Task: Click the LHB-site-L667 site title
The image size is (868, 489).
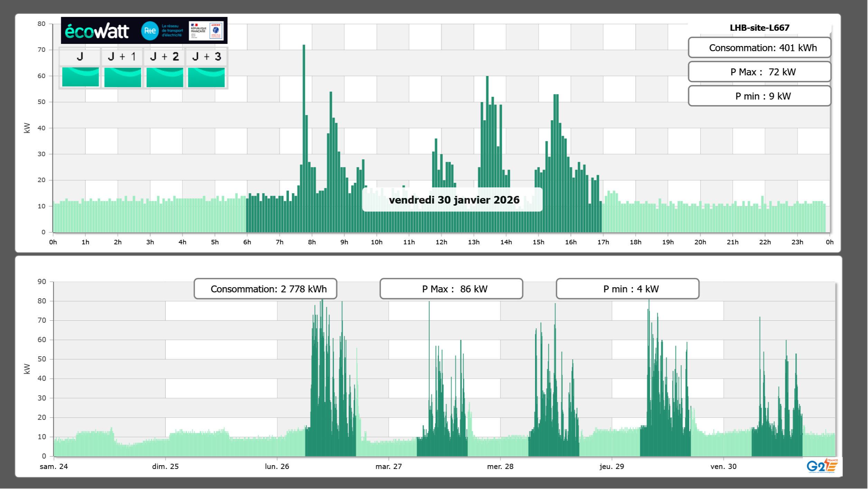Action: coord(759,28)
